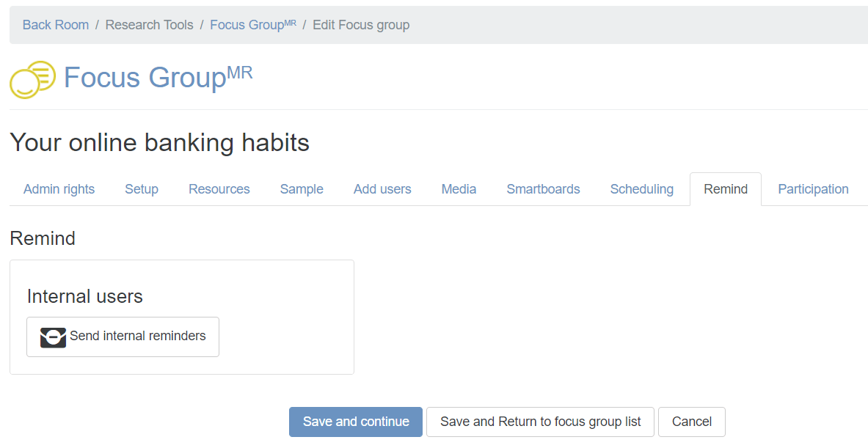
Task: Click the Back Room breadcrumb link
Action: [55, 25]
